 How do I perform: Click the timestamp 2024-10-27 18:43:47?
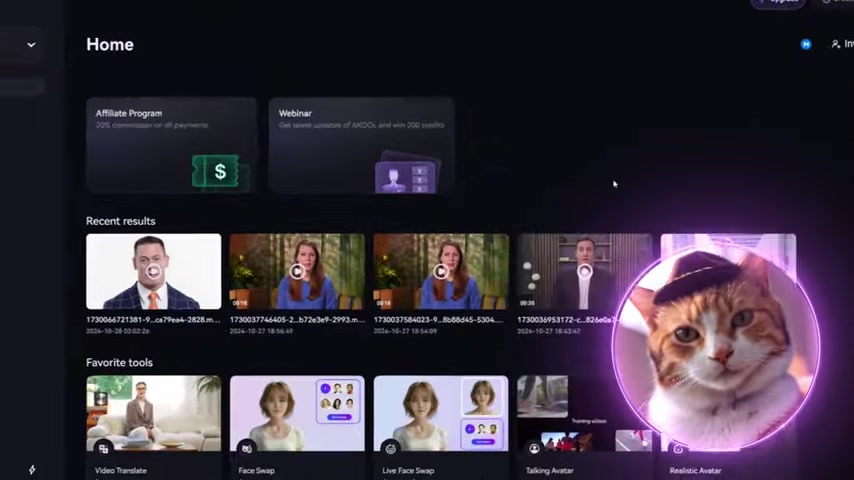(x=549, y=331)
